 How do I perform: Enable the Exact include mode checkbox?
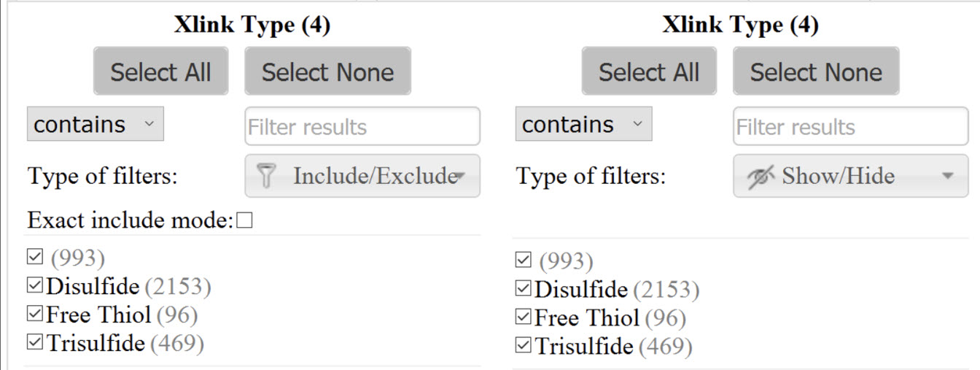(x=245, y=221)
